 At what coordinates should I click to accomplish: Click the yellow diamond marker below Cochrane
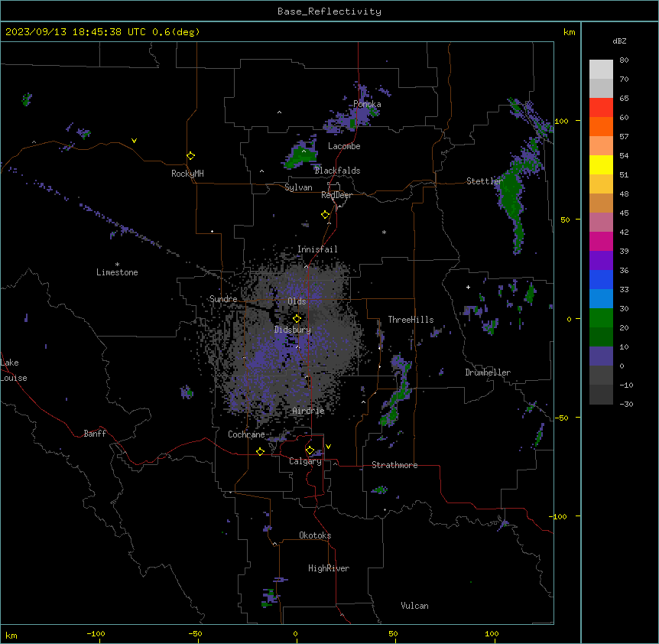point(260,451)
